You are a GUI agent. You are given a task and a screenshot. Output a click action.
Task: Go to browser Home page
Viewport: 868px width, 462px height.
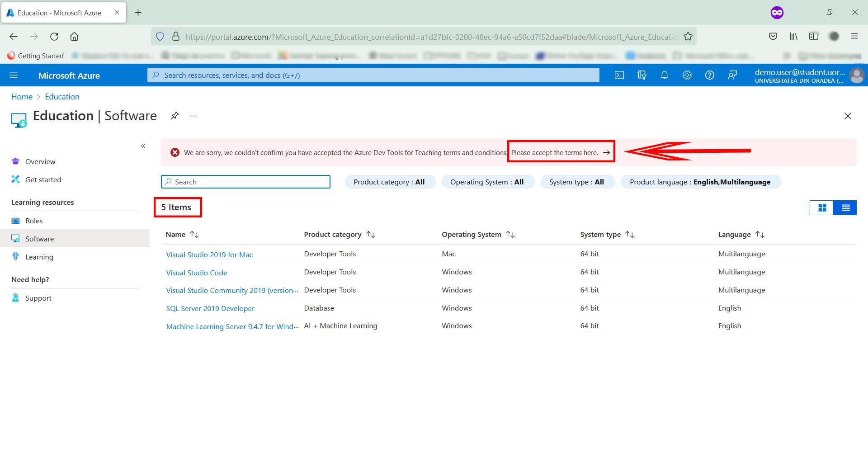point(74,37)
